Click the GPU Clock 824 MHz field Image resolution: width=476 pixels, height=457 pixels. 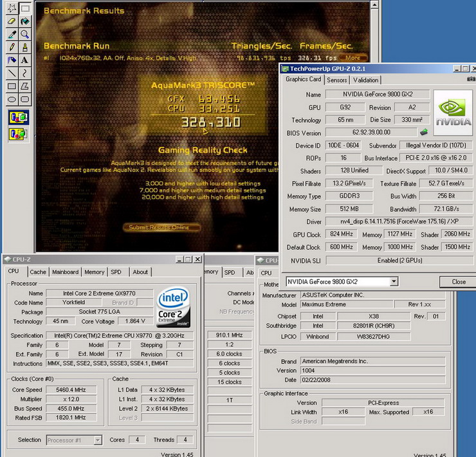click(x=342, y=234)
